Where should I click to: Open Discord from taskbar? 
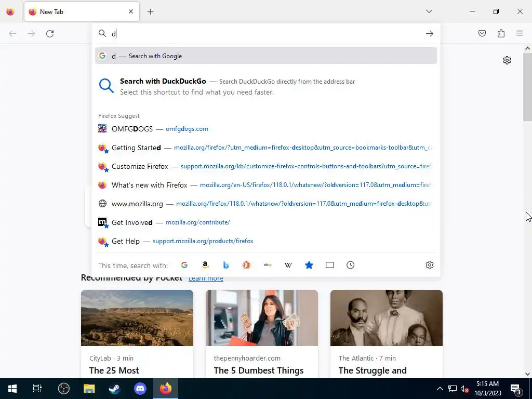pyautogui.click(x=140, y=389)
